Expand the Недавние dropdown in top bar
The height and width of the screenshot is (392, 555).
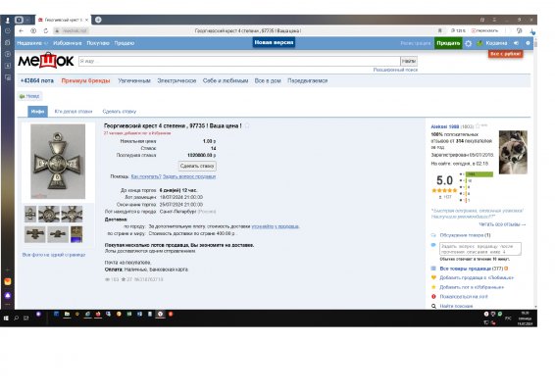point(32,43)
